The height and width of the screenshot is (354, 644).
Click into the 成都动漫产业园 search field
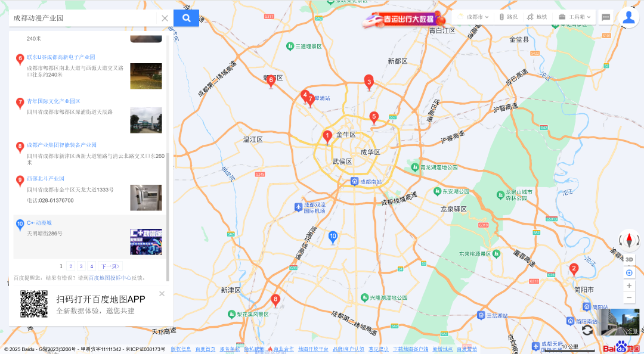click(x=83, y=18)
